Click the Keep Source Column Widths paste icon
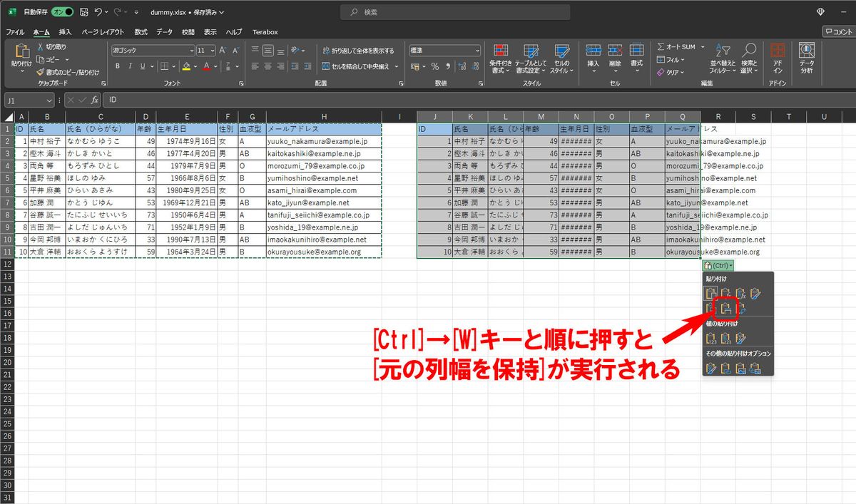 pos(725,309)
